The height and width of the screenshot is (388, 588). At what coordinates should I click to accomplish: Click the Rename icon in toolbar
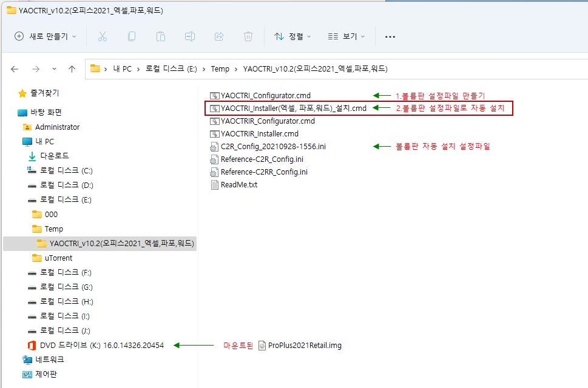(x=190, y=36)
